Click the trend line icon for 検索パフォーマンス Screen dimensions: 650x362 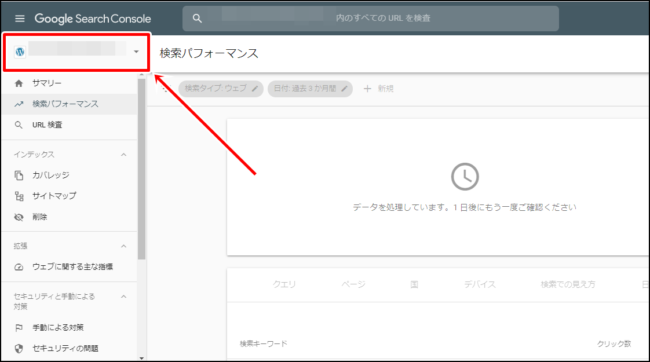[19, 104]
